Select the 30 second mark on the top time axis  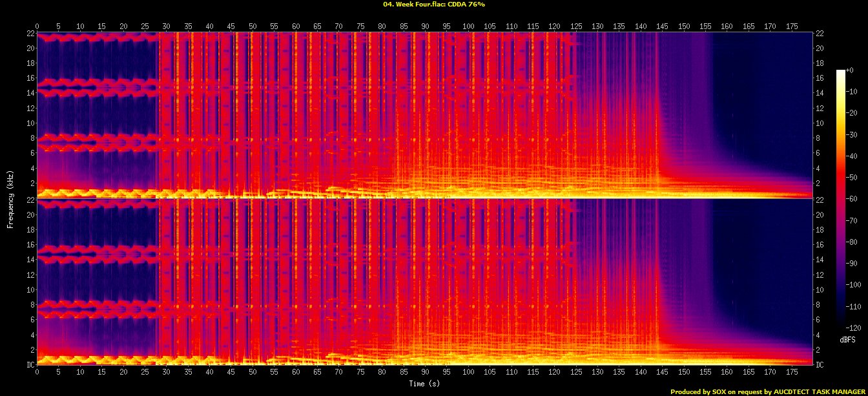pos(166,26)
